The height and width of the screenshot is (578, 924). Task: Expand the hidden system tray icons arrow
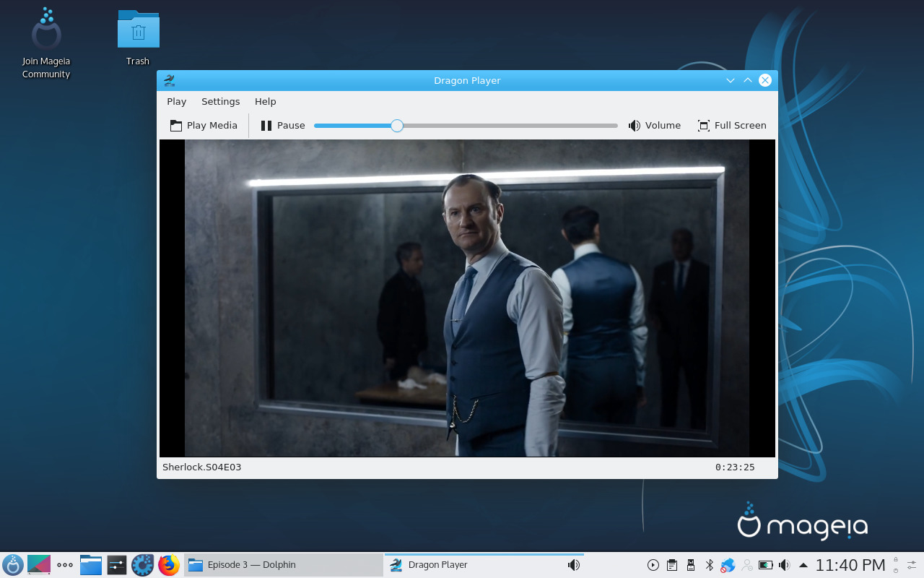[x=803, y=565]
